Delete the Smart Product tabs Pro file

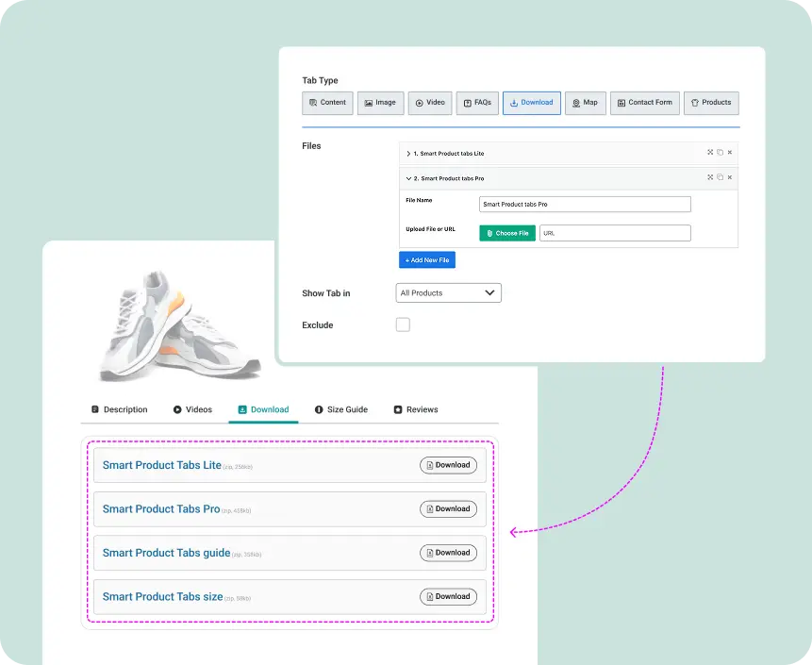(729, 177)
